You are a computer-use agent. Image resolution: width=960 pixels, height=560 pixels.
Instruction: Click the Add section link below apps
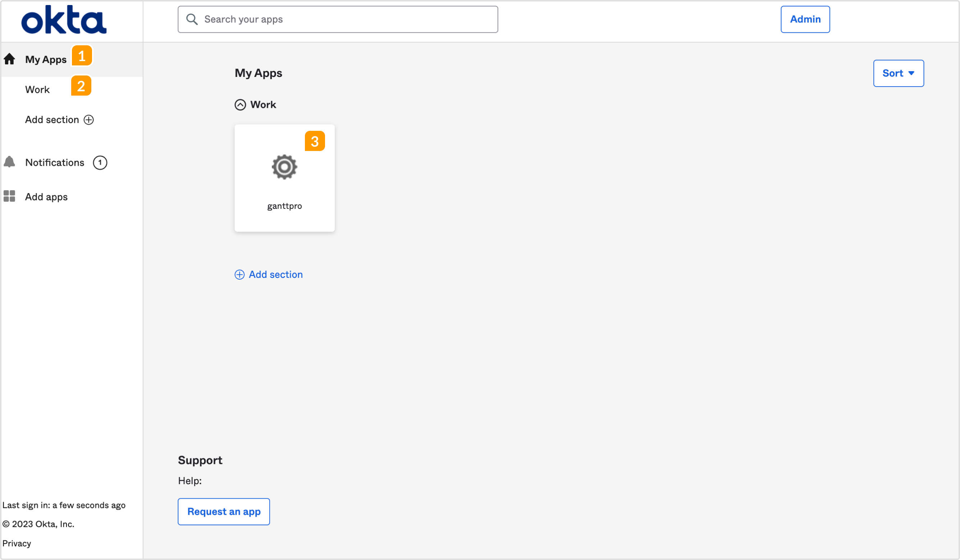[x=275, y=274]
